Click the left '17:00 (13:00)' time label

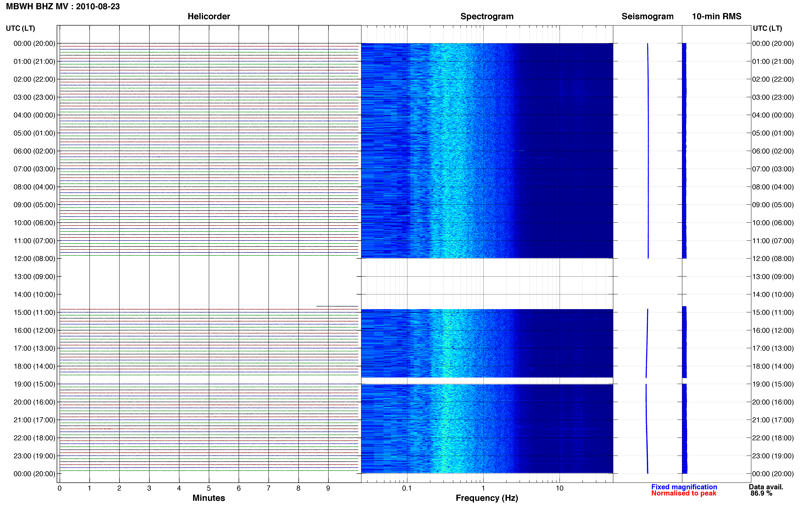(34, 348)
